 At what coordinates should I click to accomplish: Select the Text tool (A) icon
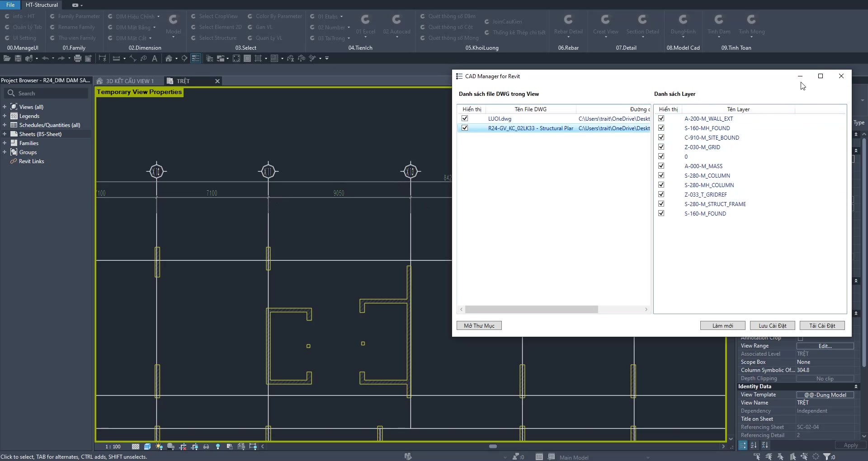(x=155, y=58)
